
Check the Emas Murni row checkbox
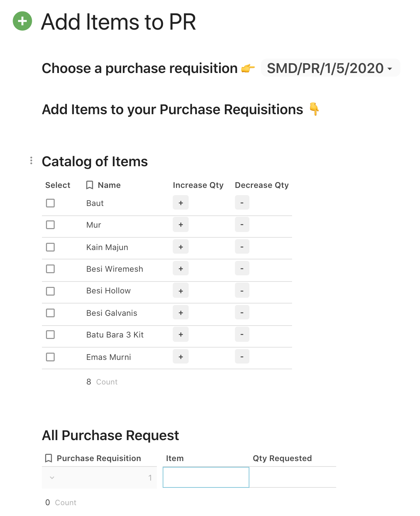51,357
